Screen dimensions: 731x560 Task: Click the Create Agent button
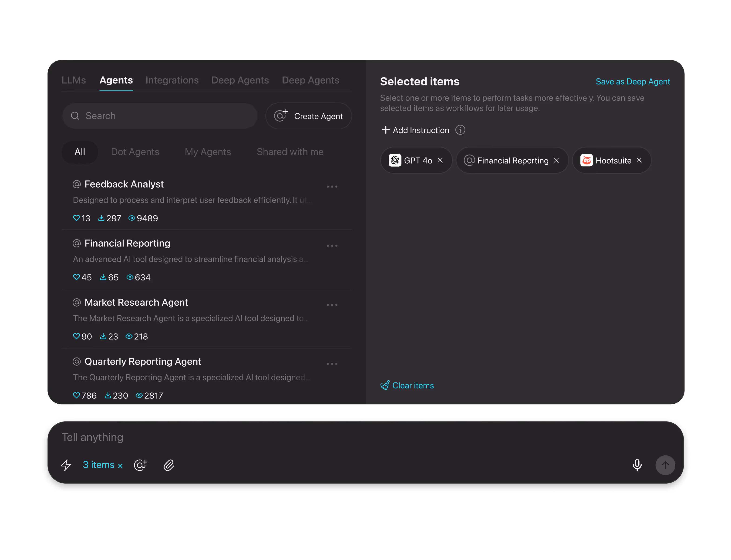(x=308, y=116)
